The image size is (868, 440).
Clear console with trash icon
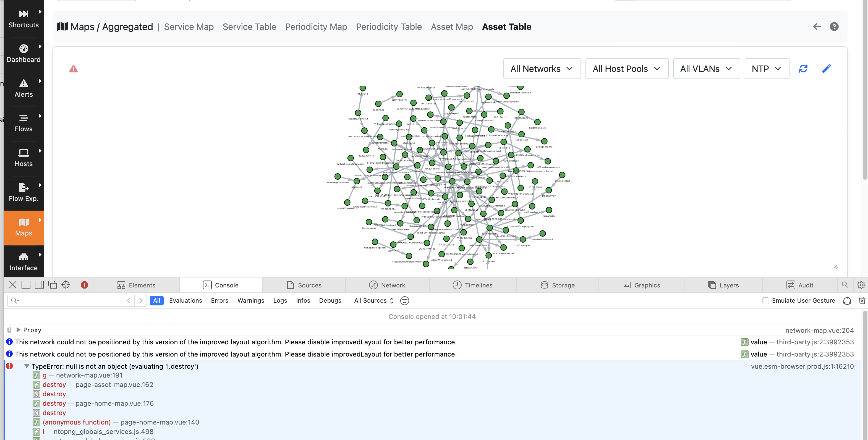click(x=862, y=300)
